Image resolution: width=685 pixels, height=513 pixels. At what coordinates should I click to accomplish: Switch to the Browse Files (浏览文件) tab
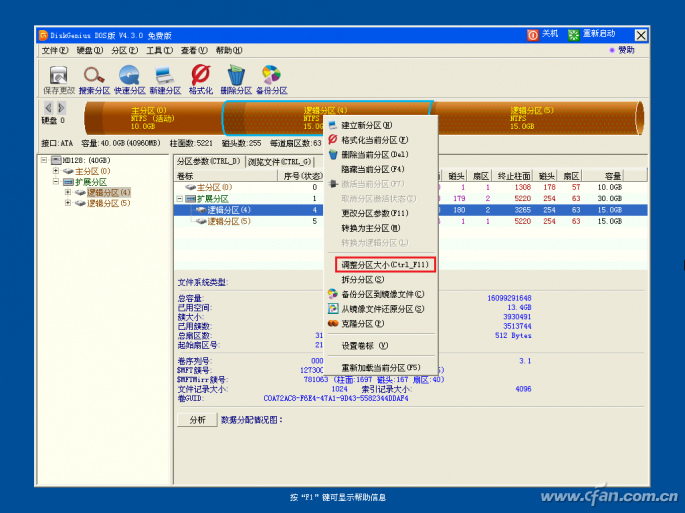pyautogui.click(x=280, y=162)
